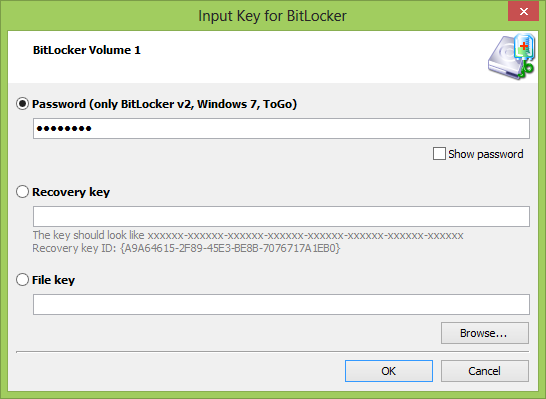
Task: Choose the Recovery key radio button circle
Action: [22, 191]
